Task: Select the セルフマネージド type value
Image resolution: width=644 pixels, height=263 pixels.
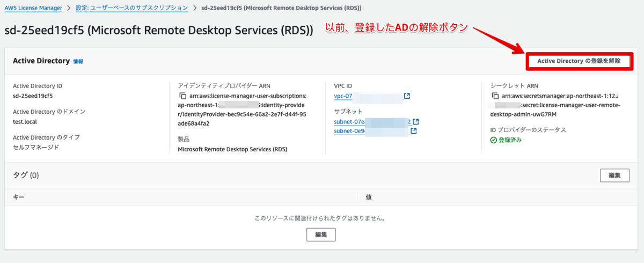Action: (x=36, y=148)
